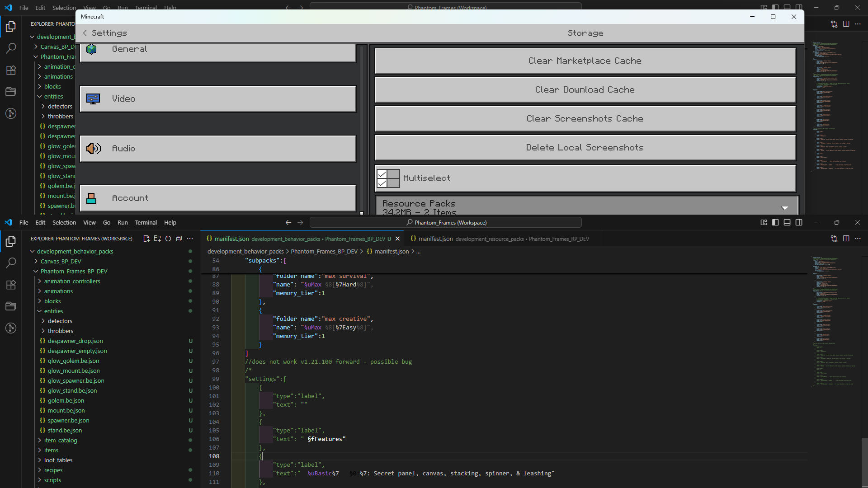Toggle bottom Panel layout in lower window

(x=787, y=222)
